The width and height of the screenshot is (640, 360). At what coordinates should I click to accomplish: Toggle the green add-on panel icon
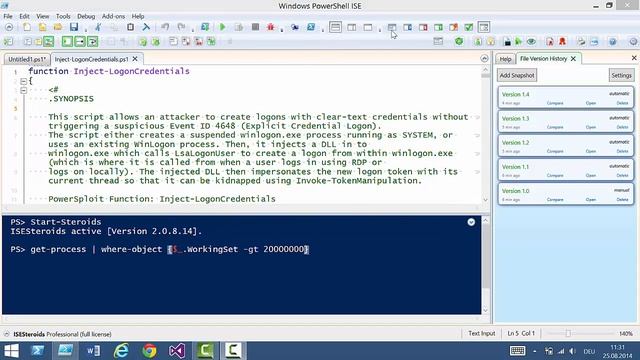438,27
